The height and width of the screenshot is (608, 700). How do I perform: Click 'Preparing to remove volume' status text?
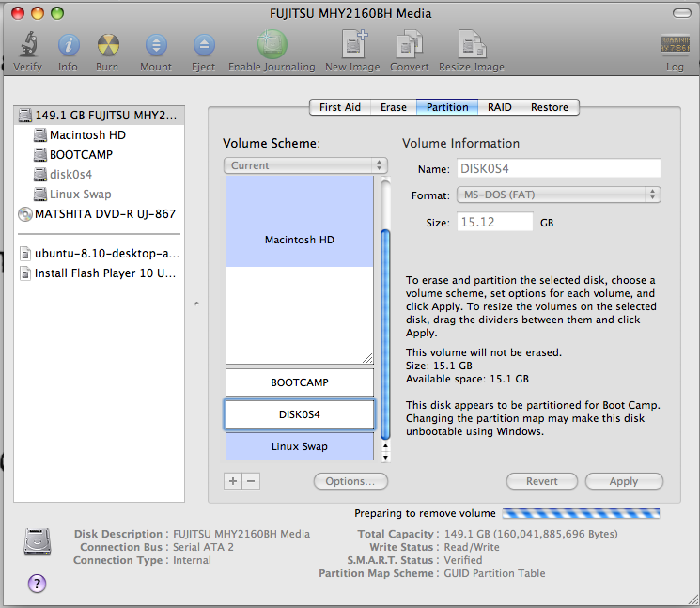(x=425, y=513)
